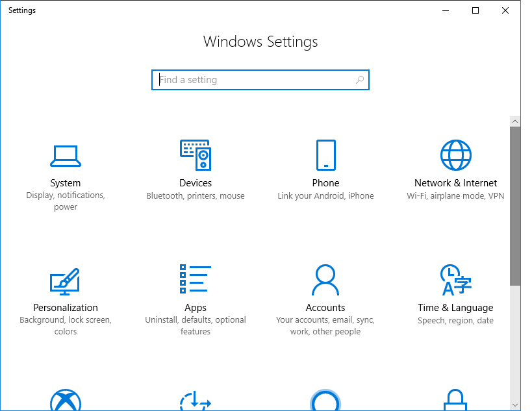532x411 pixels.
Task: Focus the Find a setting search box
Action: pyautogui.click(x=260, y=80)
